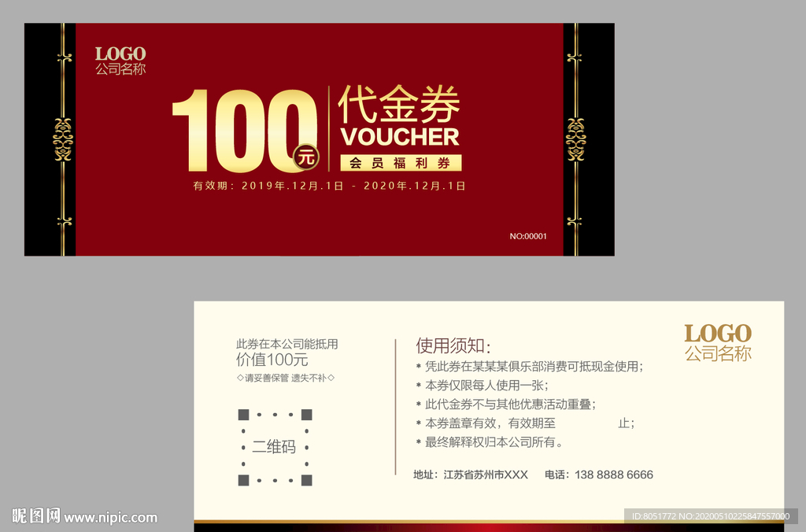Click serial number 'NO:00001'
Screen dimensions: 806x532
tap(528, 236)
